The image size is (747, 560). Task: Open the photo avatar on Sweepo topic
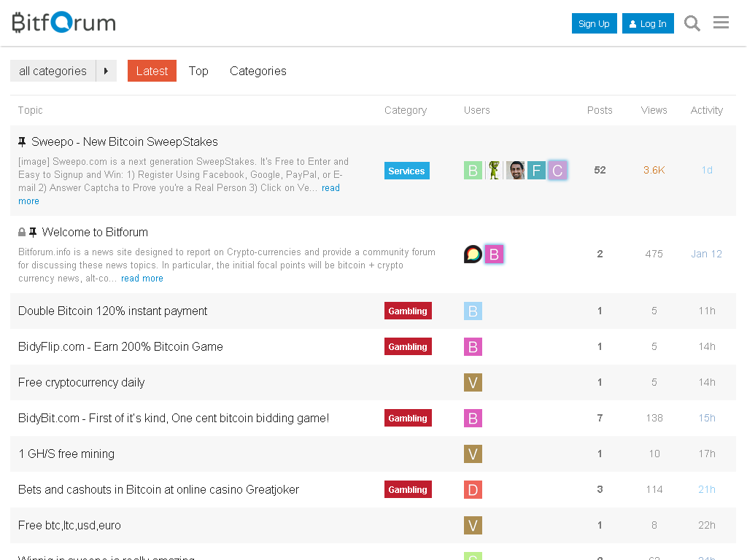click(x=515, y=171)
